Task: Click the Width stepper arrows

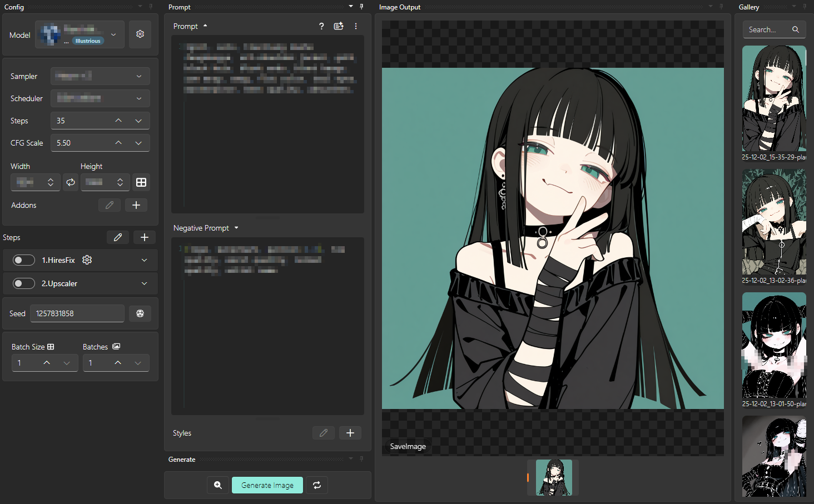Action: (x=51, y=182)
